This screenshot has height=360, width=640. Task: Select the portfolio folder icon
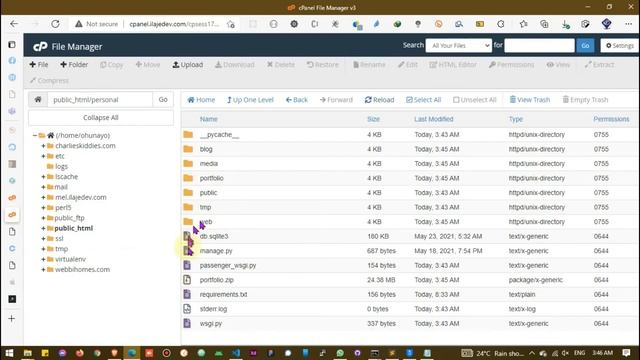pyautogui.click(x=188, y=178)
